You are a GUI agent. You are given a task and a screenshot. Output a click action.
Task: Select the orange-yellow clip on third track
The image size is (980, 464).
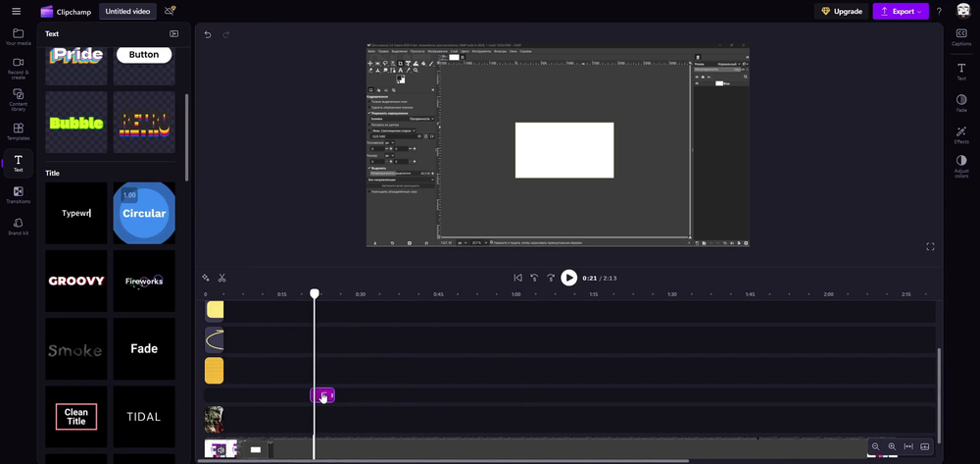pyautogui.click(x=215, y=370)
